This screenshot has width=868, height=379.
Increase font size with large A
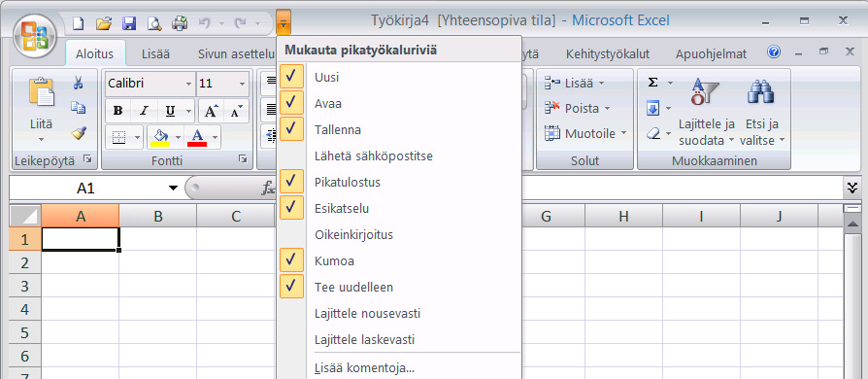211,111
